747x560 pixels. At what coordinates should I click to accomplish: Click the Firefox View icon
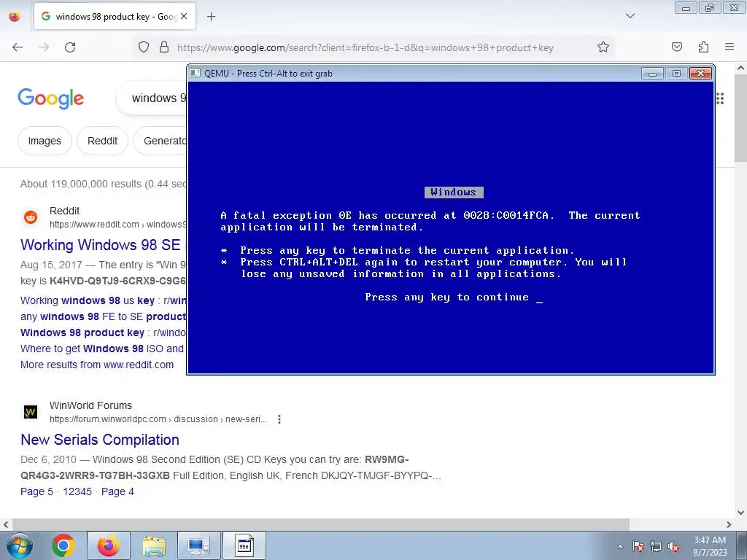15,16
